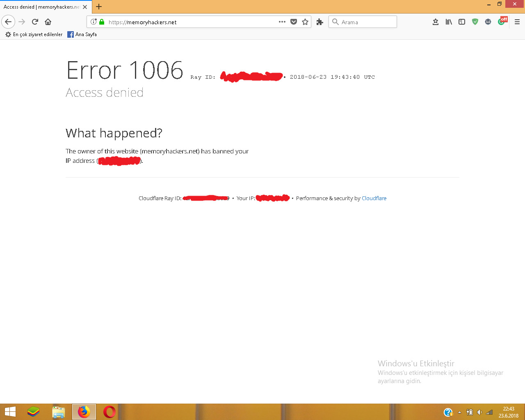Screen dimensions: 525x420
Task: Open the Firefox Library
Action: (449, 22)
